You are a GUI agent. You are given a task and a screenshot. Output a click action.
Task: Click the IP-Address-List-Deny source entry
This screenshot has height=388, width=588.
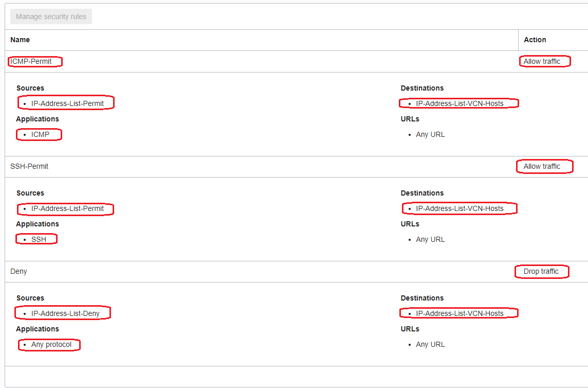[x=65, y=313]
